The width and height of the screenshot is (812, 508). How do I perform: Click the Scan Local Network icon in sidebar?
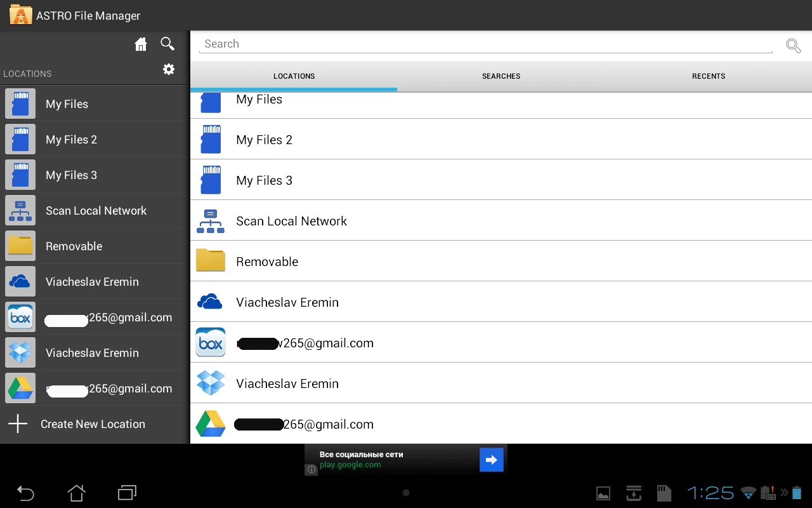(20, 210)
